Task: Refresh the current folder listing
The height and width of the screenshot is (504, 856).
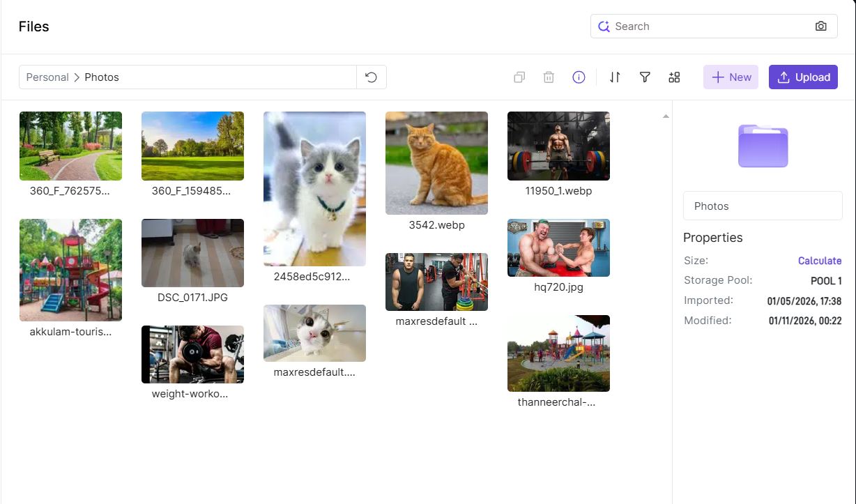Action: (x=371, y=77)
